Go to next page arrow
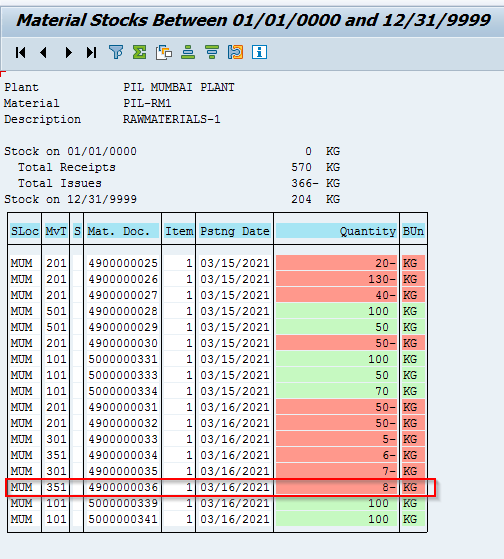The image size is (504, 559). pyautogui.click(x=68, y=53)
